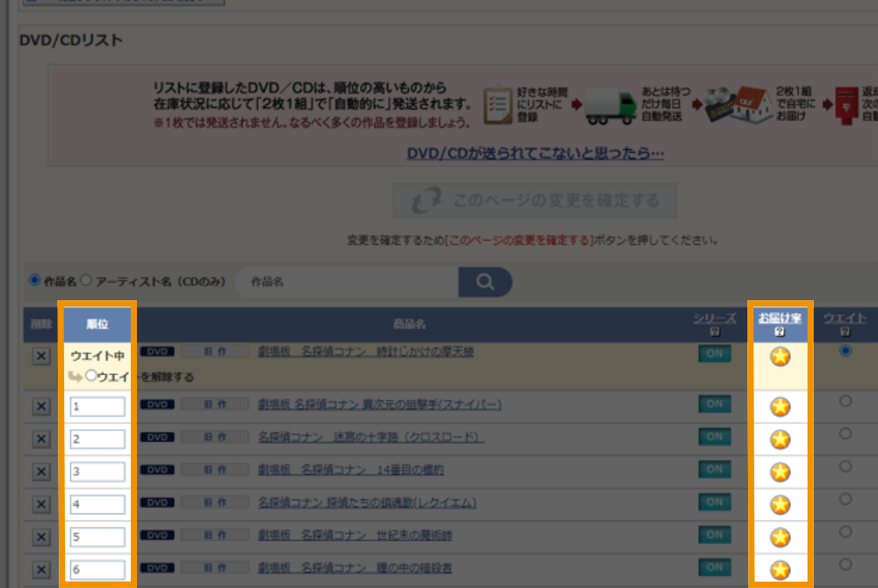Select the ウエイトを解除する radio option

91,376
